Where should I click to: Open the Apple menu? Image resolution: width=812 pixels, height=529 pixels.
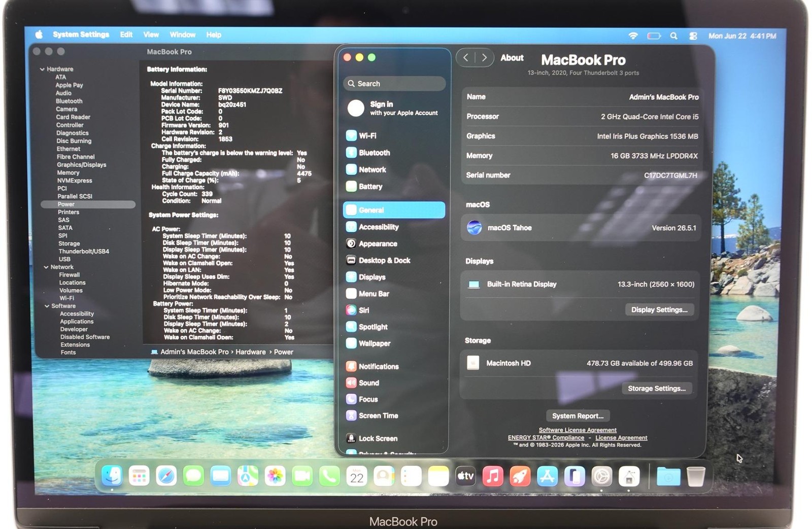tap(39, 34)
